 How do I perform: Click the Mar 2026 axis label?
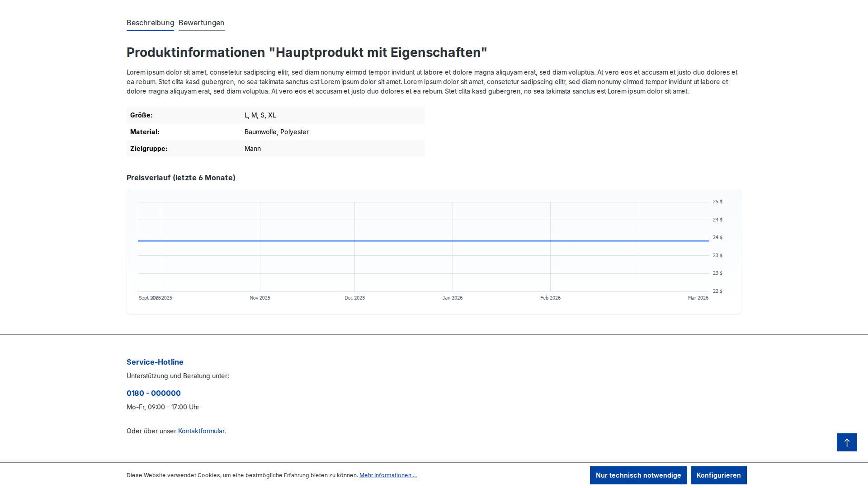click(x=698, y=298)
